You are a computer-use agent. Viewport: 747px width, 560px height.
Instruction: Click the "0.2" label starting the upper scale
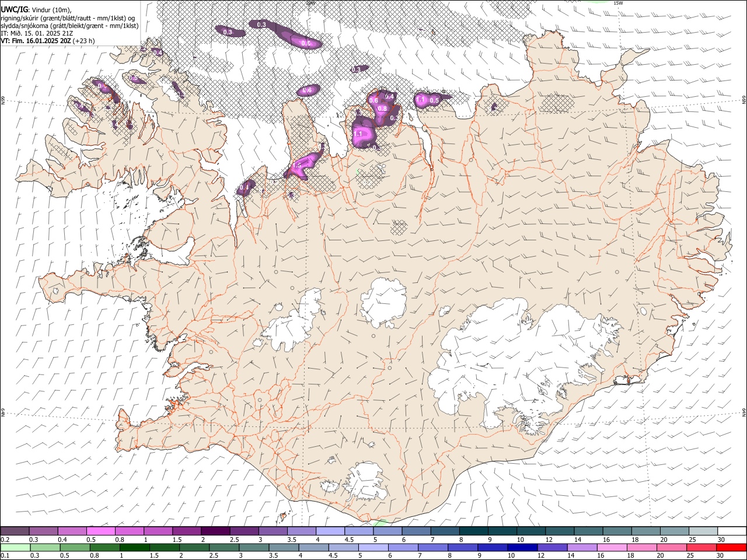pyautogui.click(x=5, y=540)
